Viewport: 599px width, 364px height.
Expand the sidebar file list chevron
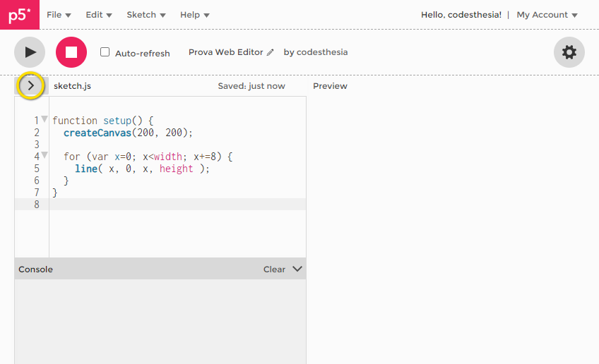(30, 85)
